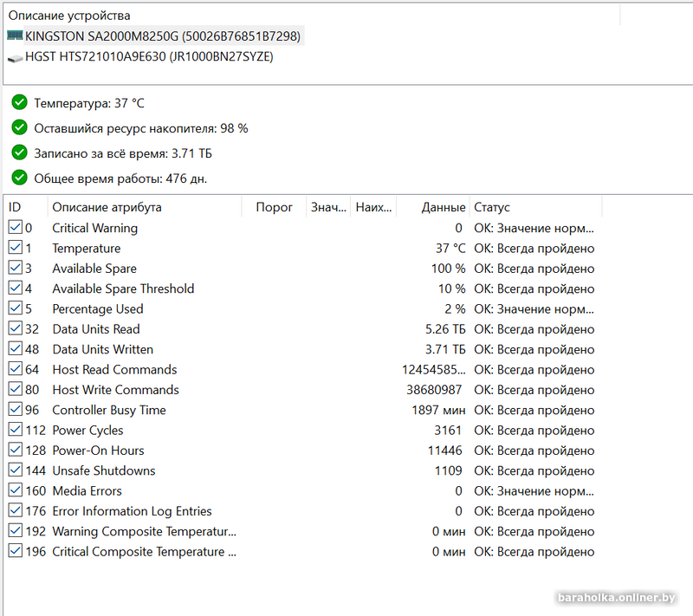Toggle the Controller Busy Time checkbox

(16, 409)
